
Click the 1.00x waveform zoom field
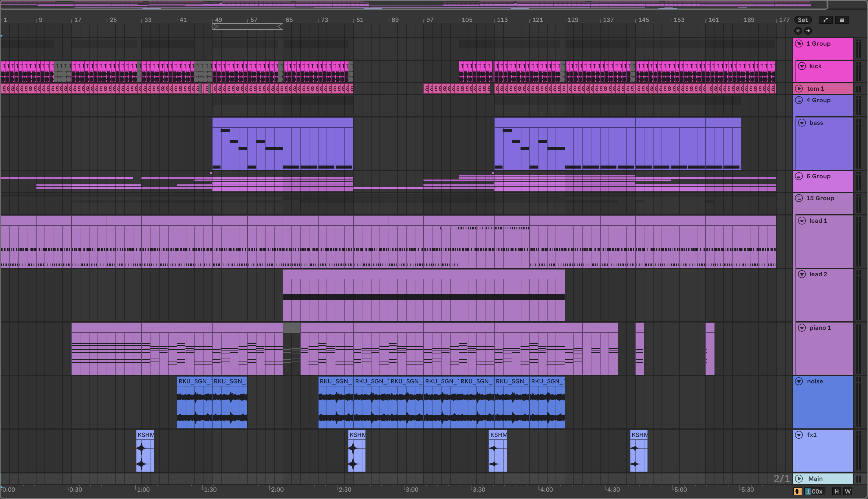tap(814, 491)
